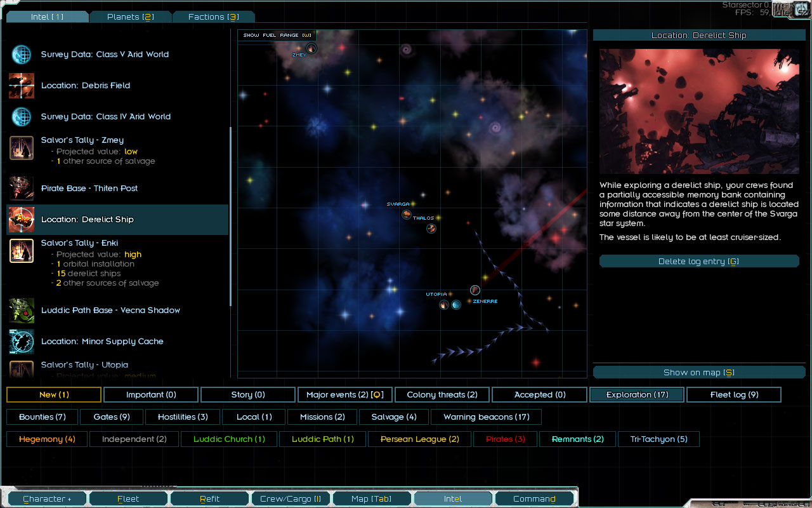Toggle the Warning beacons (17) filter

pos(486,417)
